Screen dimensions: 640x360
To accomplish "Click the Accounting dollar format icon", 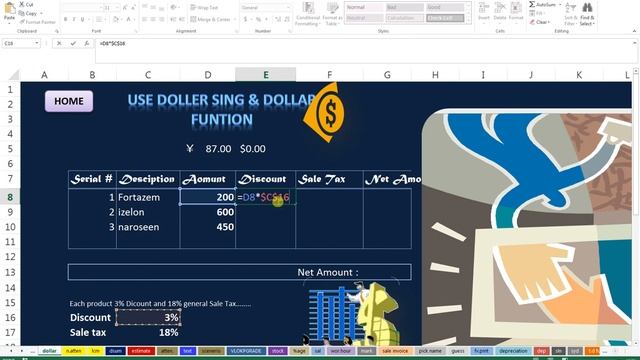I will [245, 19].
